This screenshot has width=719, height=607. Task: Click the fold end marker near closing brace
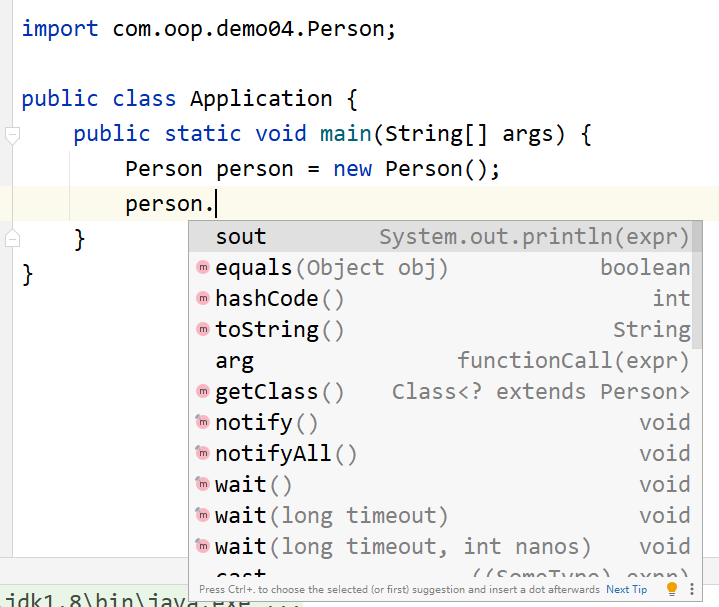[12, 238]
